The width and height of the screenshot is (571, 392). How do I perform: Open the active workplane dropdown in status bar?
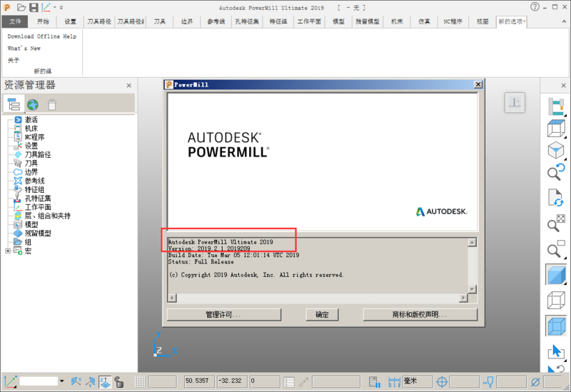pos(61,381)
